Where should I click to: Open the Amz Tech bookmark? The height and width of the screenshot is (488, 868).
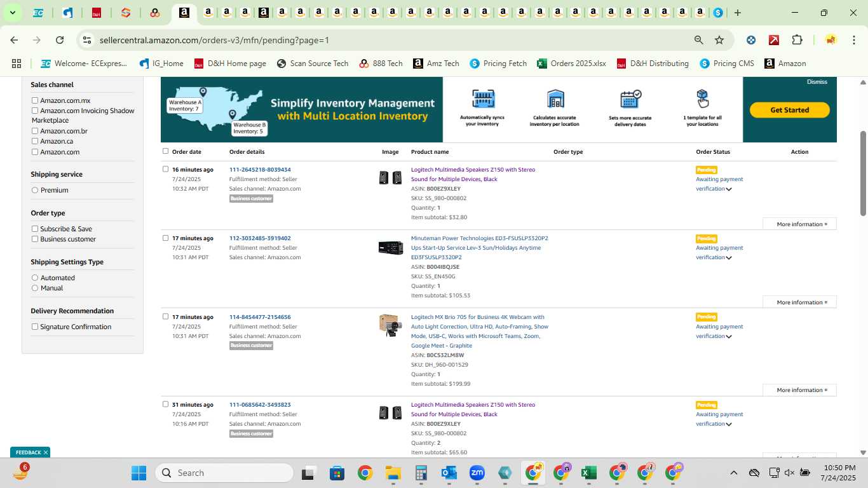(436, 64)
